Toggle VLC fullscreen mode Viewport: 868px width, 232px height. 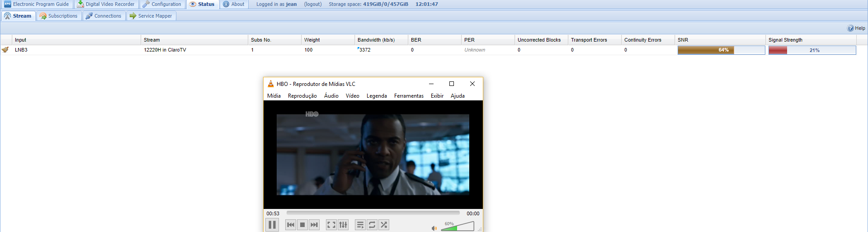331,225
